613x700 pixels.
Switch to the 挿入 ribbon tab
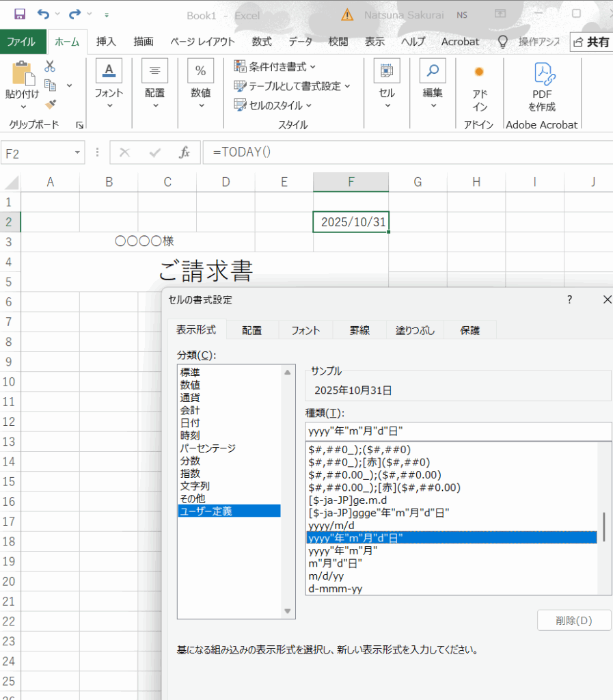106,42
